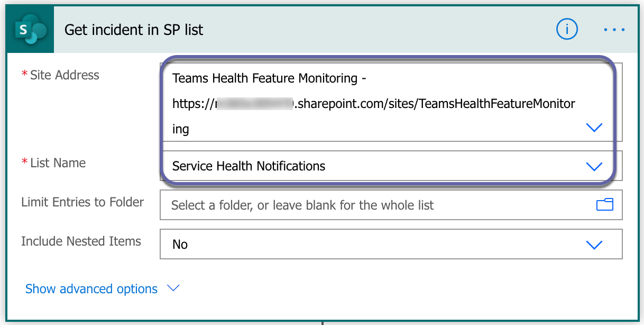The image size is (644, 325).
Task: Expand the List Name dropdown chevron
Action: click(x=594, y=167)
